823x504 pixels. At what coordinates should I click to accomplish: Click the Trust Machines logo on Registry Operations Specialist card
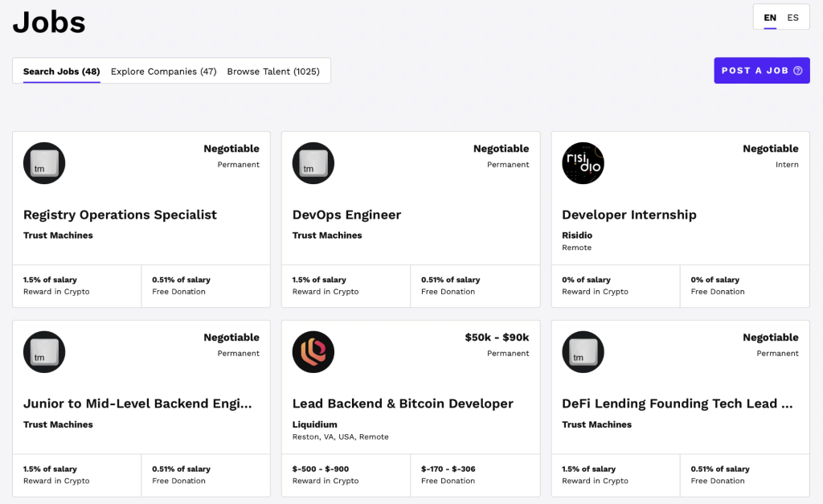coord(44,163)
